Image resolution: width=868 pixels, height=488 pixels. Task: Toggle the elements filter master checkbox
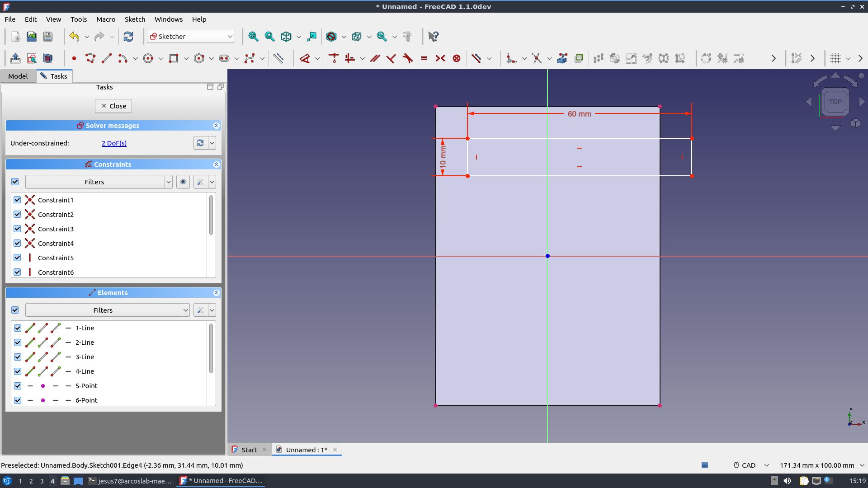tap(15, 310)
